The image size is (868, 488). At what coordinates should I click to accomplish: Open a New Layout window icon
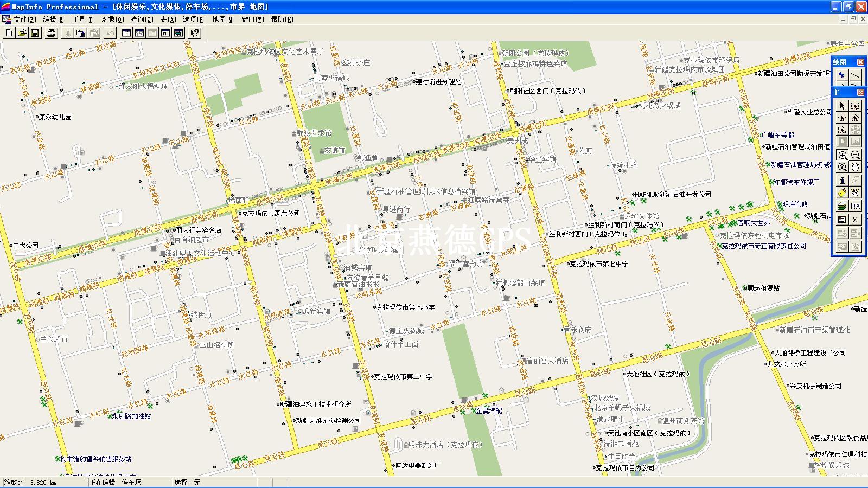point(165,33)
